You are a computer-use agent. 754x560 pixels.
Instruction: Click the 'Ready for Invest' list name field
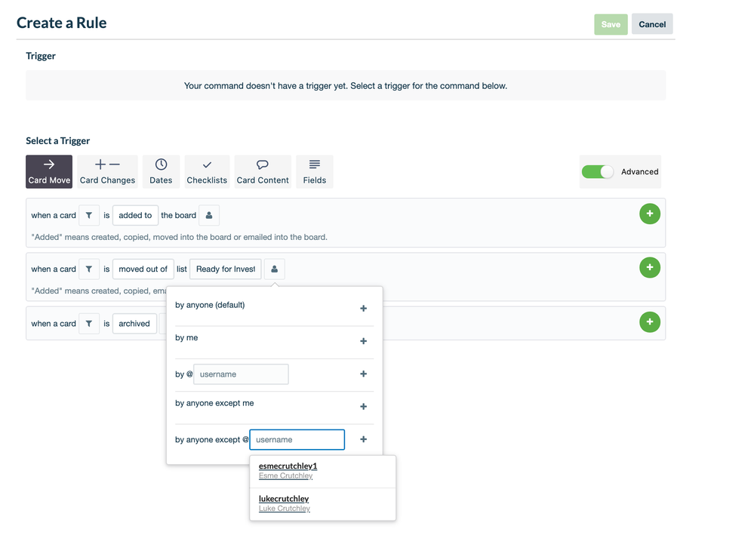click(226, 269)
